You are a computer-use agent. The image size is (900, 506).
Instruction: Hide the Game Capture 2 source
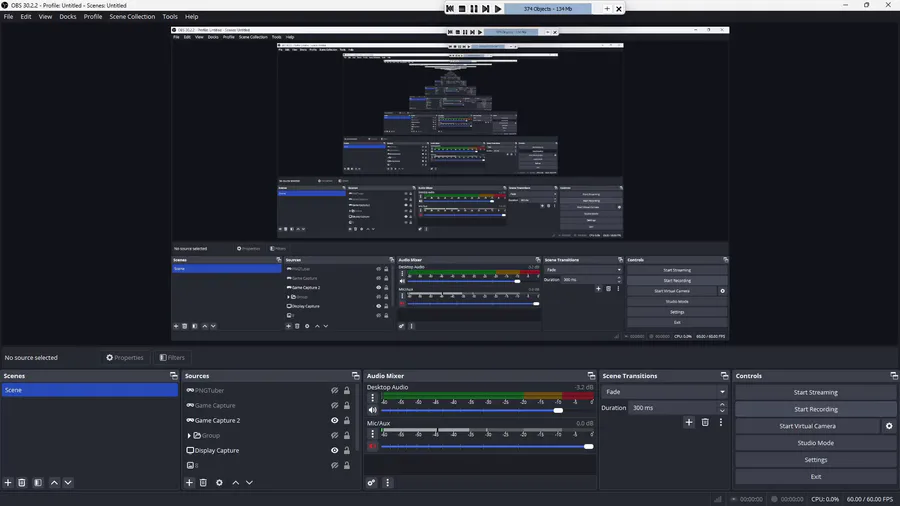[x=335, y=420]
